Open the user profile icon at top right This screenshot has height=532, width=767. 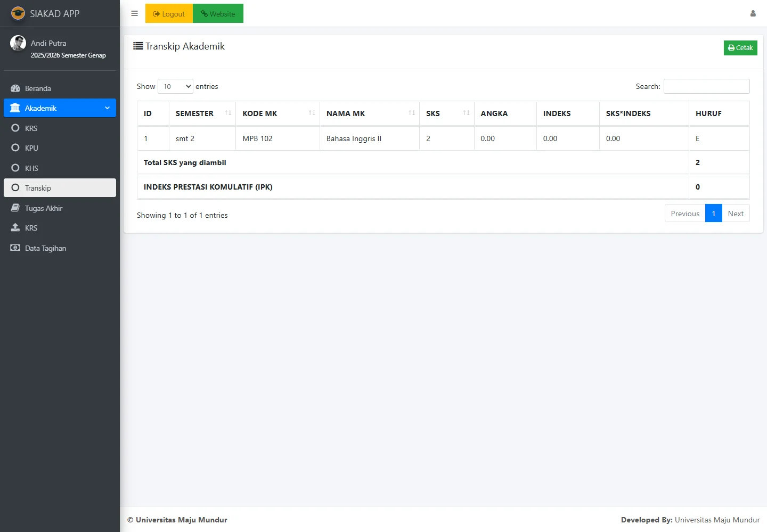coord(753,13)
